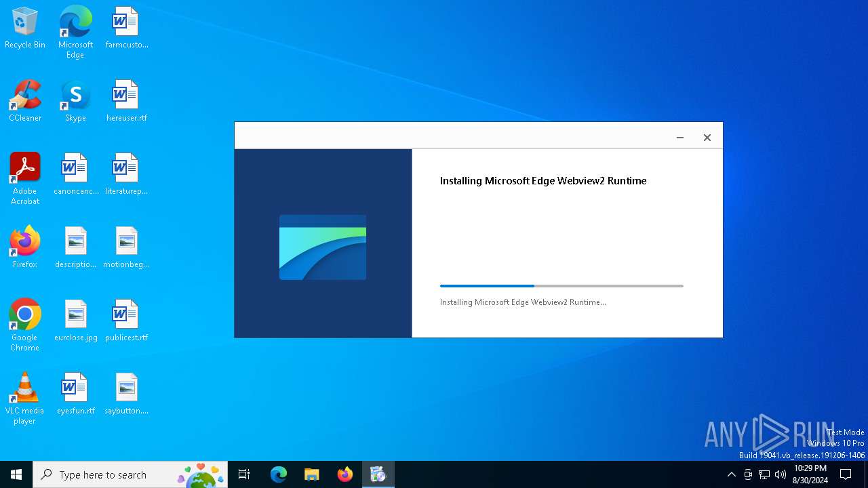868x488 pixels.
Task: Select the motionbeg... image file icon
Action: tap(126, 248)
